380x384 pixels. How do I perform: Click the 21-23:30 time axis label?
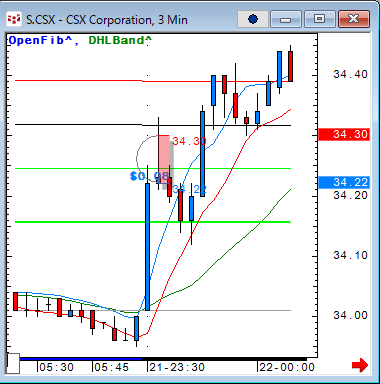pos(177,367)
